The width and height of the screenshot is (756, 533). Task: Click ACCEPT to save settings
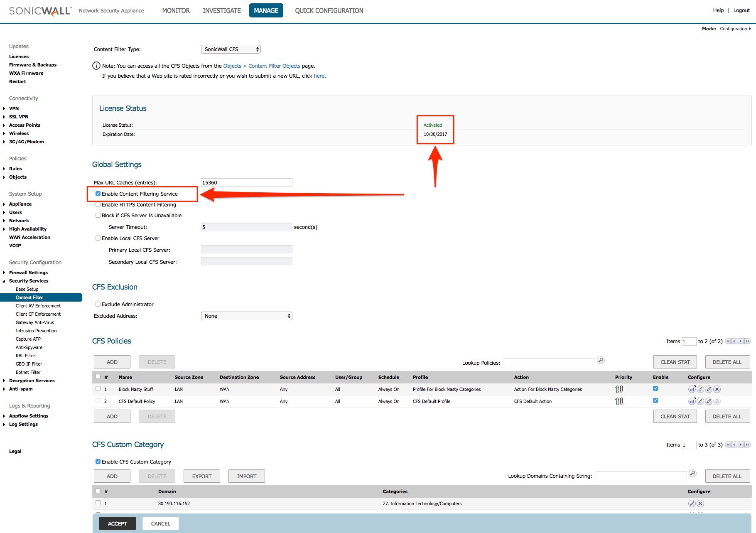pos(117,523)
